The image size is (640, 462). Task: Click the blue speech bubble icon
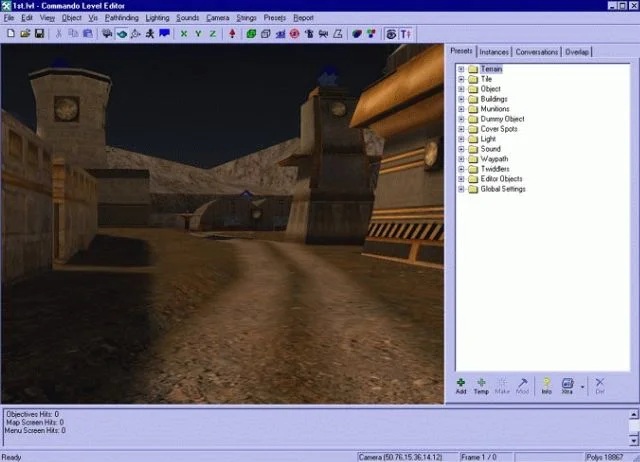[x=164, y=33]
